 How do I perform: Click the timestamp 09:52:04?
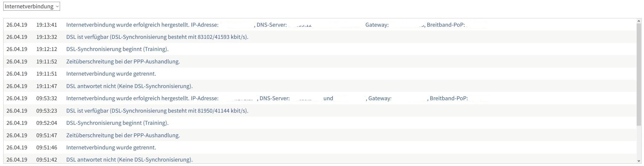(x=47, y=123)
